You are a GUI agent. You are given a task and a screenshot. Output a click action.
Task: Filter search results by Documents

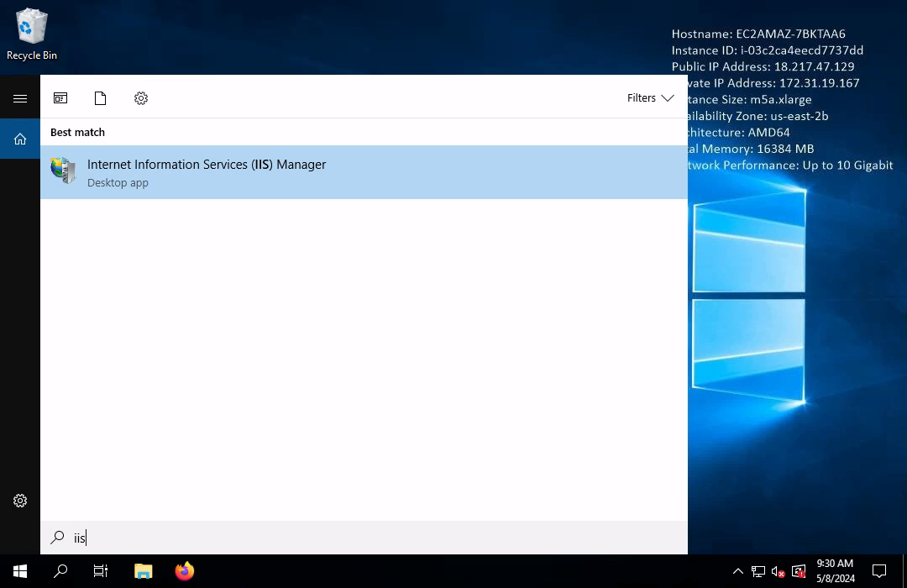[101, 98]
